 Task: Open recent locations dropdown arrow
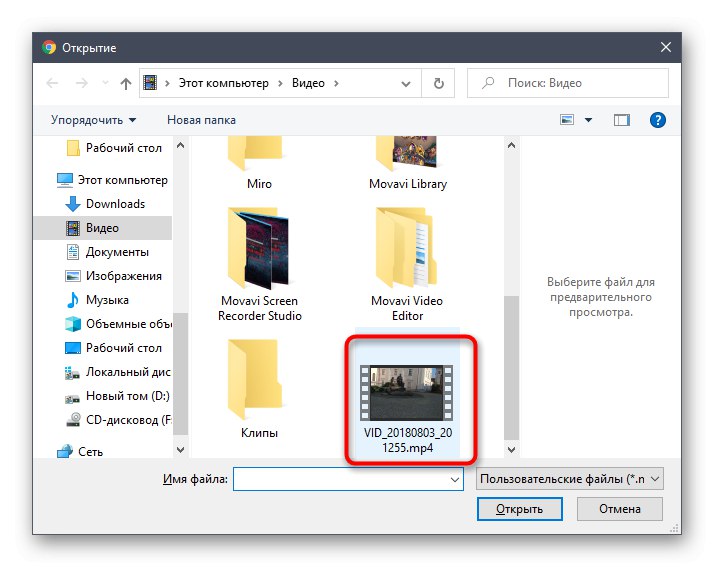pos(105,83)
